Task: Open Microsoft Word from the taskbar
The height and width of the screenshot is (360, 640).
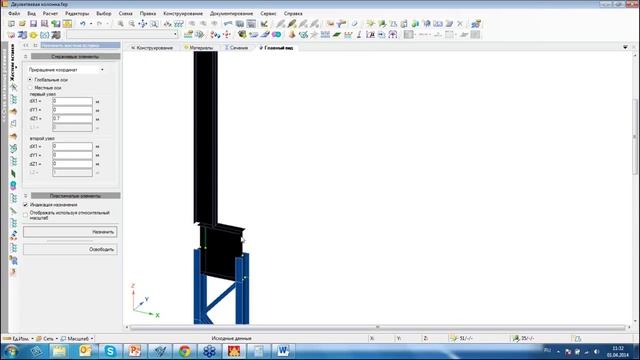Action: point(283,351)
